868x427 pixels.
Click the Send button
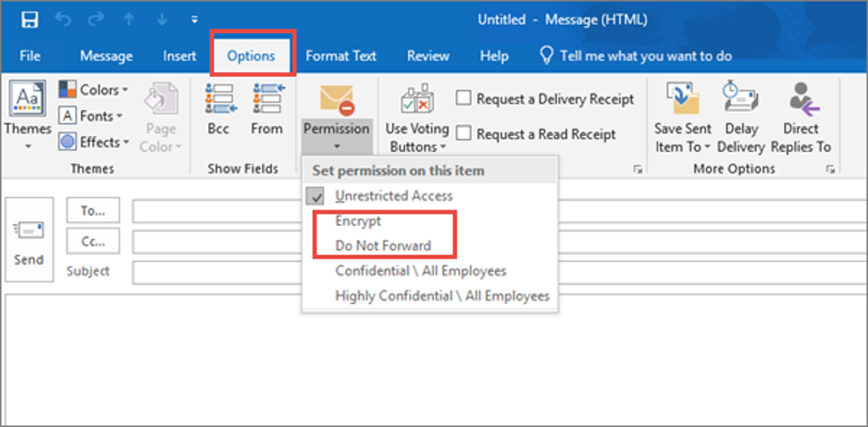coord(29,243)
